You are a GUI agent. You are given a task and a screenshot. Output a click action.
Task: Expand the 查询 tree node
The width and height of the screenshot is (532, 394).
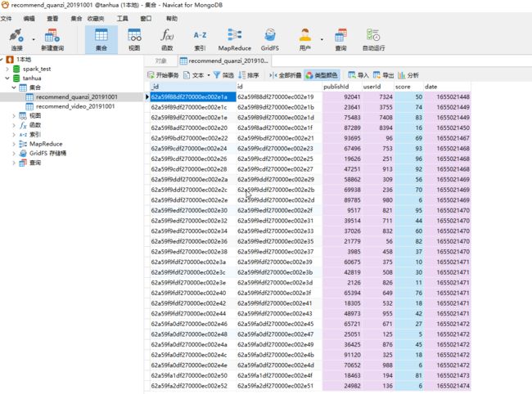pos(14,163)
